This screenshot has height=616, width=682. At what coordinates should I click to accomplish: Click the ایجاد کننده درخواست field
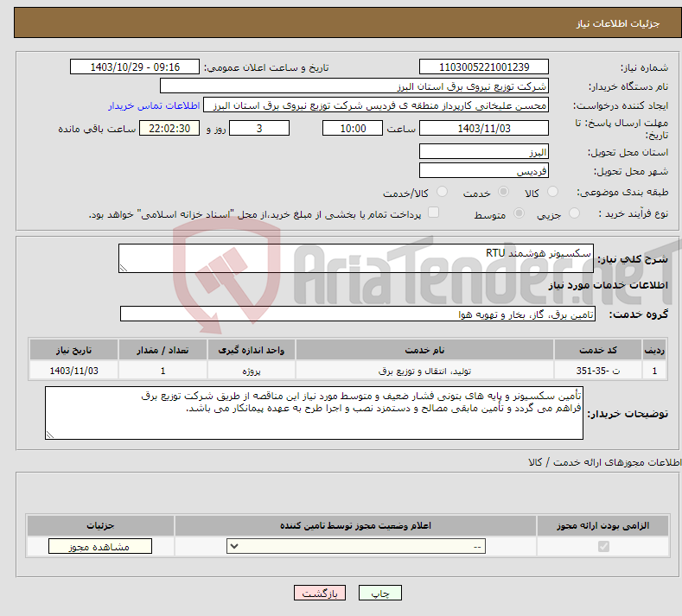(x=376, y=105)
